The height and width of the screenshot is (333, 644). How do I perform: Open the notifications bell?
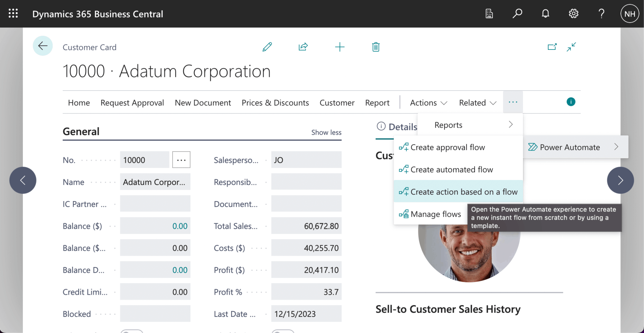pyautogui.click(x=545, y=14)
